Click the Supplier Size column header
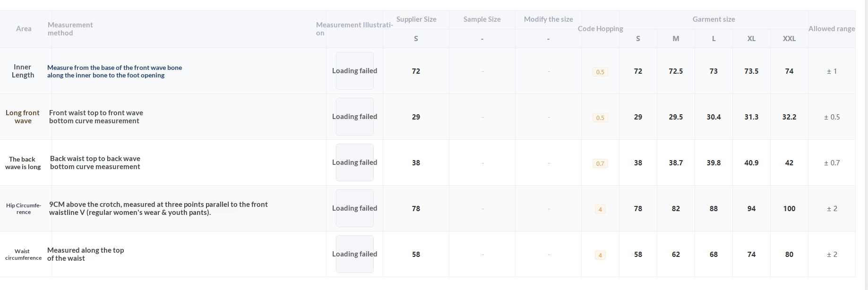 (x=416, y=19)
